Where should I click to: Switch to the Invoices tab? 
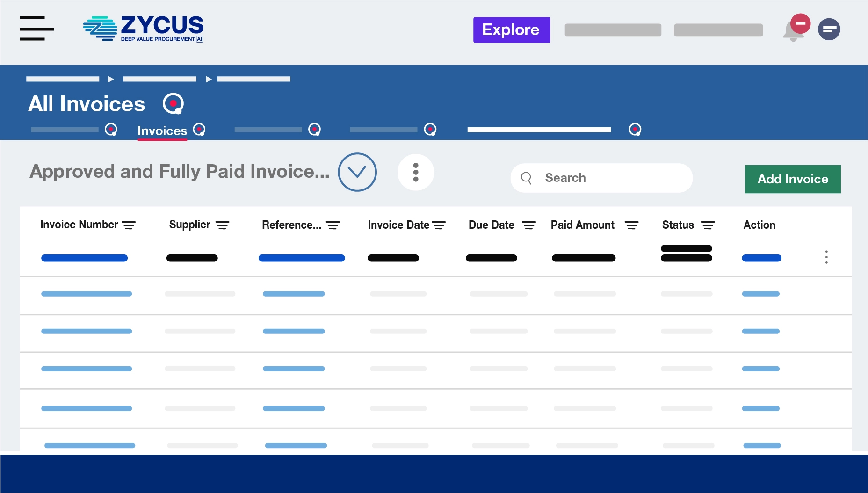point(162,130)
